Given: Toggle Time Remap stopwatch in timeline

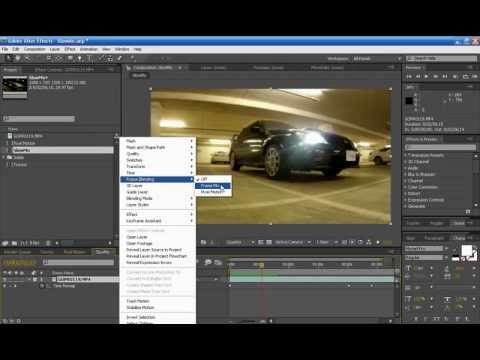Looking at the screenshot, I should [43, 286].
